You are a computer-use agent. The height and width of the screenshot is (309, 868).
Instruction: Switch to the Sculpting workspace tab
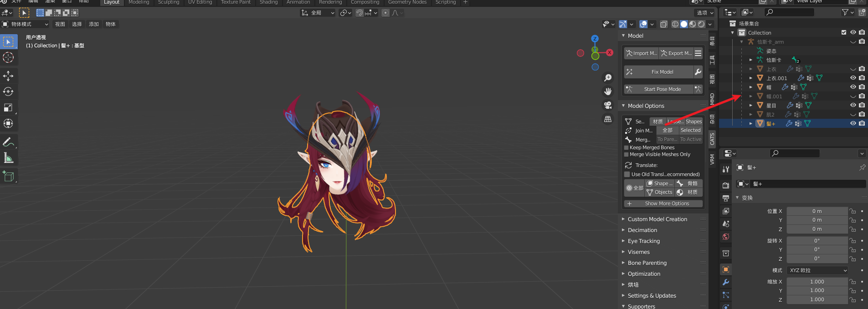tap(169, 2)
